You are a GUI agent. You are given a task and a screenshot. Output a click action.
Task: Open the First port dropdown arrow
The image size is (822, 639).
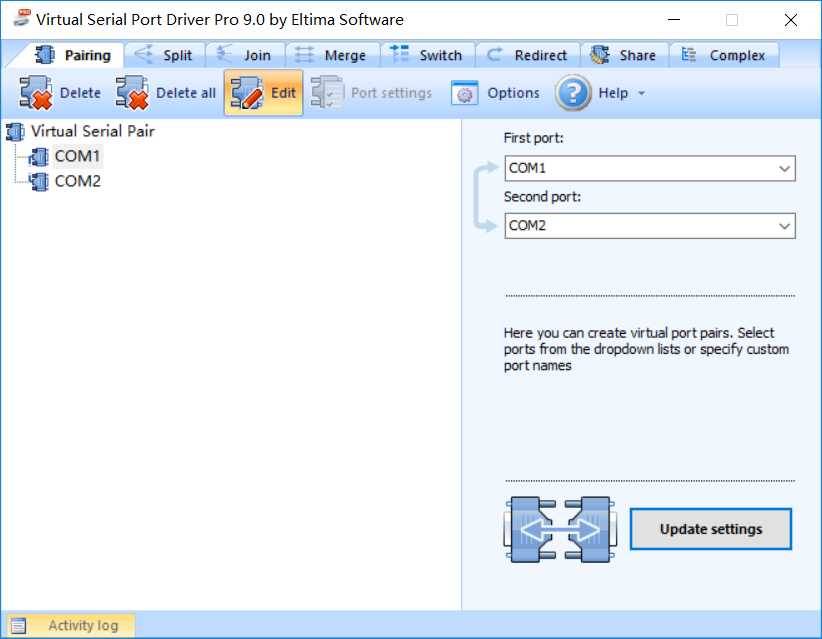(784, 168)
